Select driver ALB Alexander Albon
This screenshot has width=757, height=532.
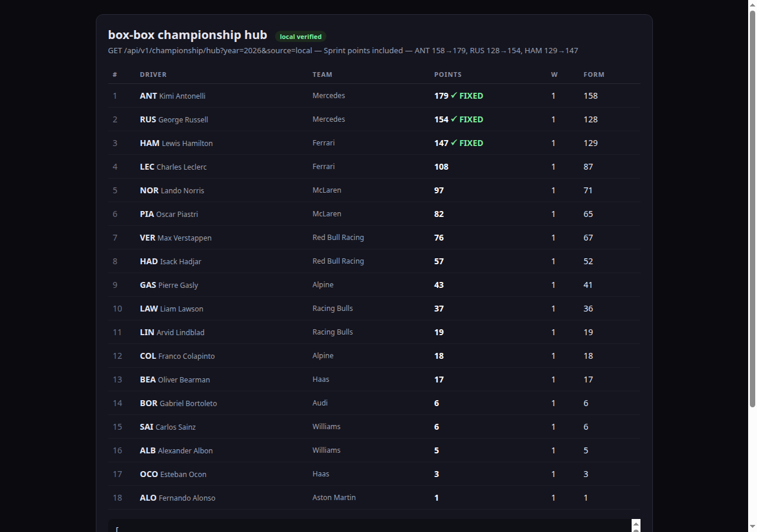(176, 450)
